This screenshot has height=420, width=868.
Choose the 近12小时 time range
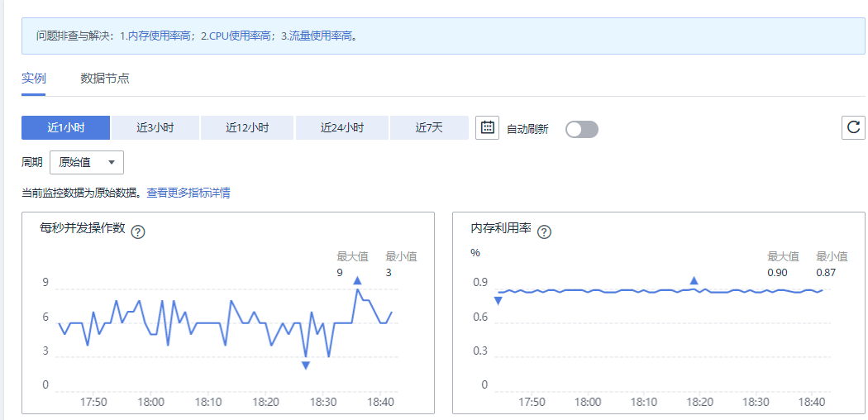tap(247, 127)
